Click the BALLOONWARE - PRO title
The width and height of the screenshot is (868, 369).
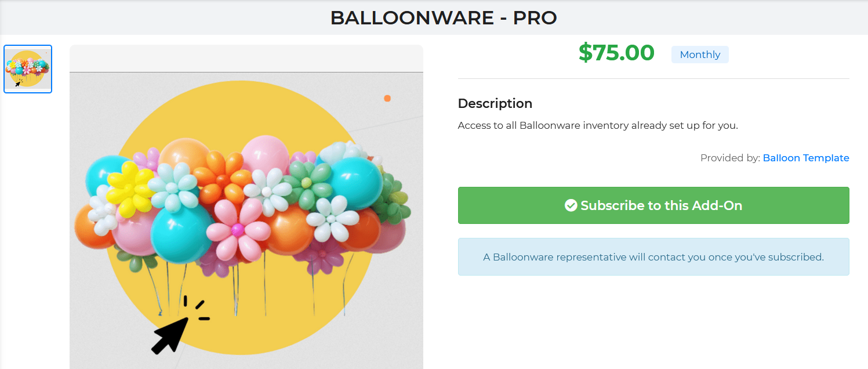click(444, 18)
